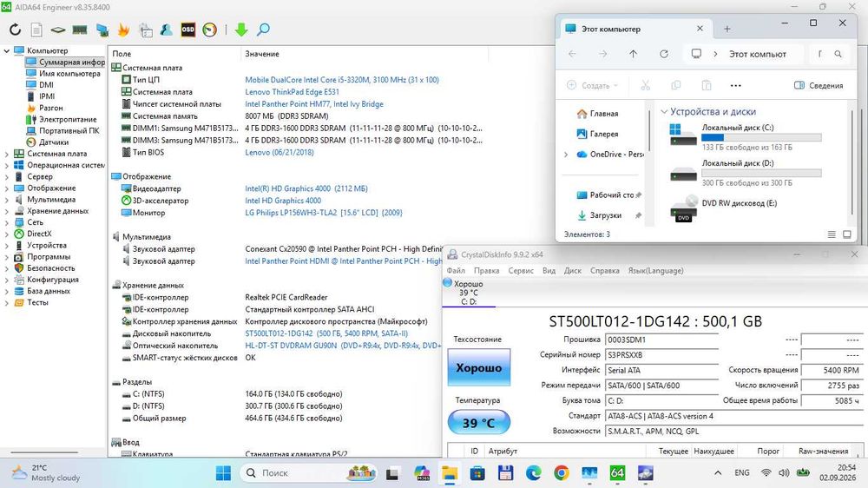The width and height of the screenshot is (868, 488).
Task: Open the Intel HD Graphics 4000 link
Action: coord(283,201)
